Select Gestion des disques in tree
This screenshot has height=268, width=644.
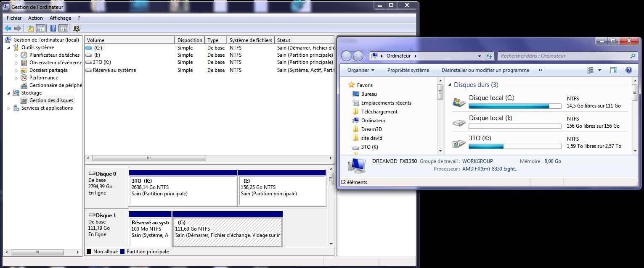(x=51, y=100)
